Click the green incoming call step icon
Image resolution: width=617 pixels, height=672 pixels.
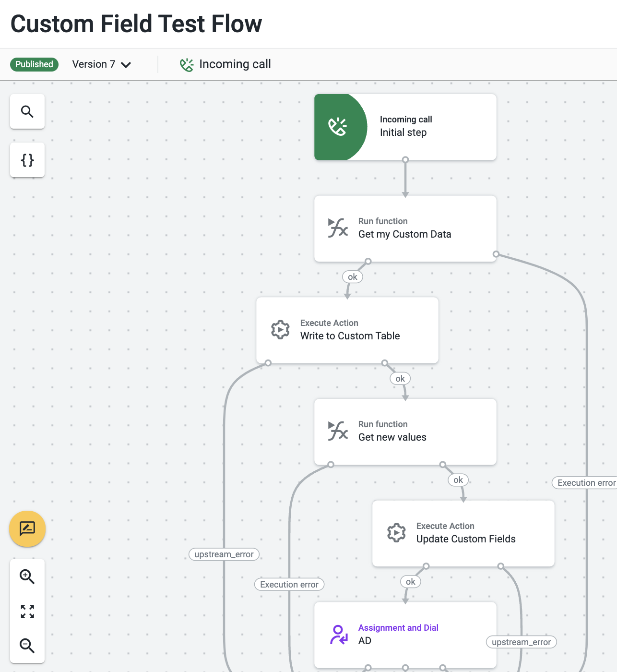[x=338, y=127]
